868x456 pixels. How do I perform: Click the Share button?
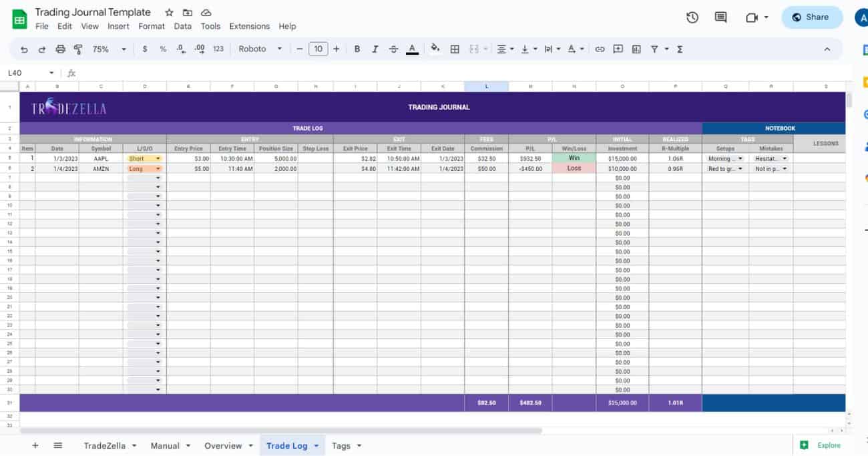point(811,17)
